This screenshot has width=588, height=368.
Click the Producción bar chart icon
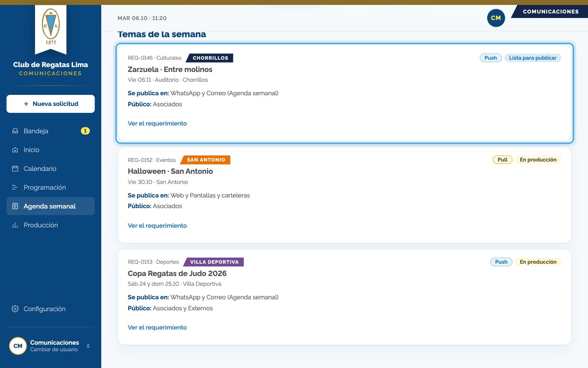pyautogui.click(x=15, y=225)
